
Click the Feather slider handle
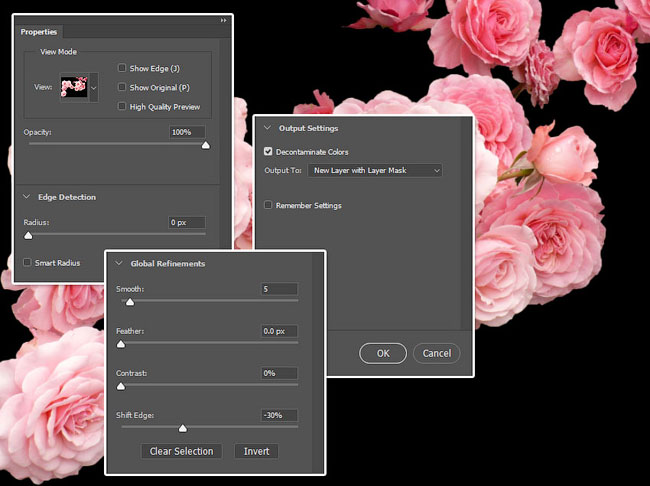[121, 344]
